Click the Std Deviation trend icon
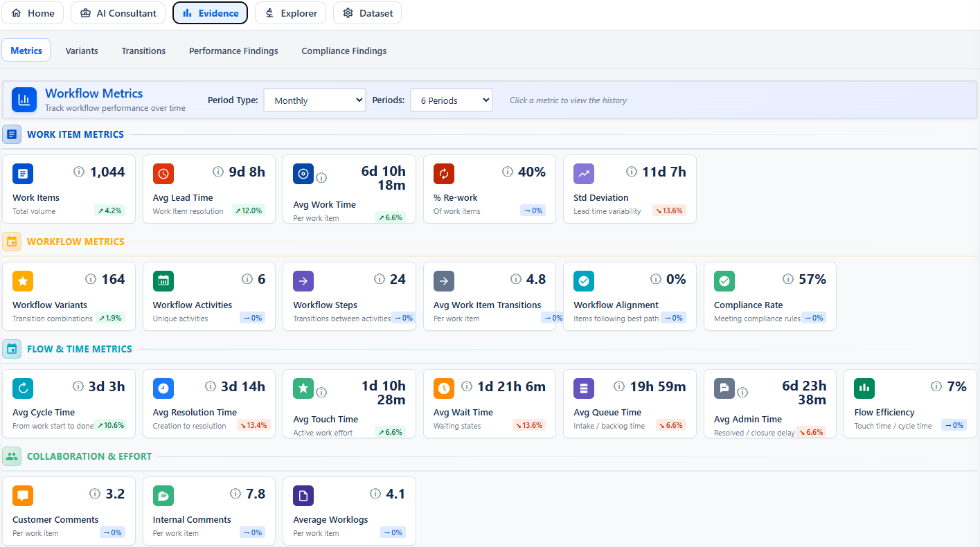 (584, 173)
